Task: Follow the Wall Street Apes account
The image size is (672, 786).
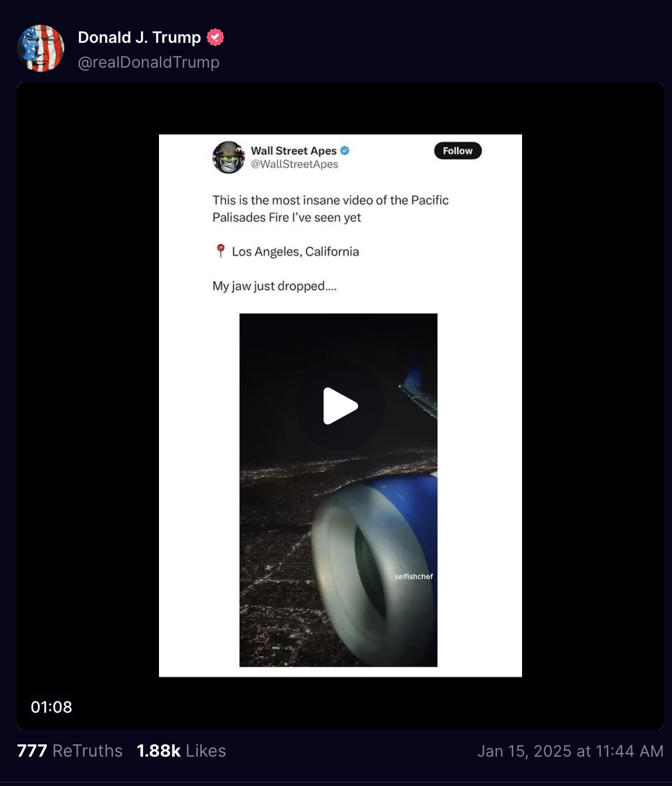Action: [x=458, y=151]
